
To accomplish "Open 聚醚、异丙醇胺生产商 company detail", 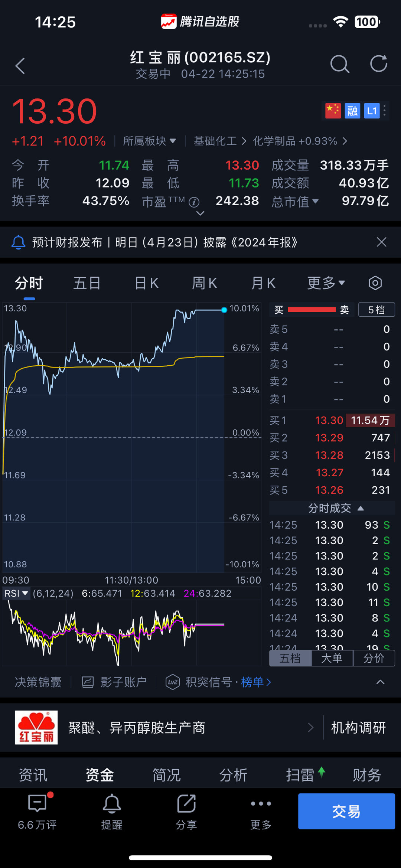I will point(191,728).
